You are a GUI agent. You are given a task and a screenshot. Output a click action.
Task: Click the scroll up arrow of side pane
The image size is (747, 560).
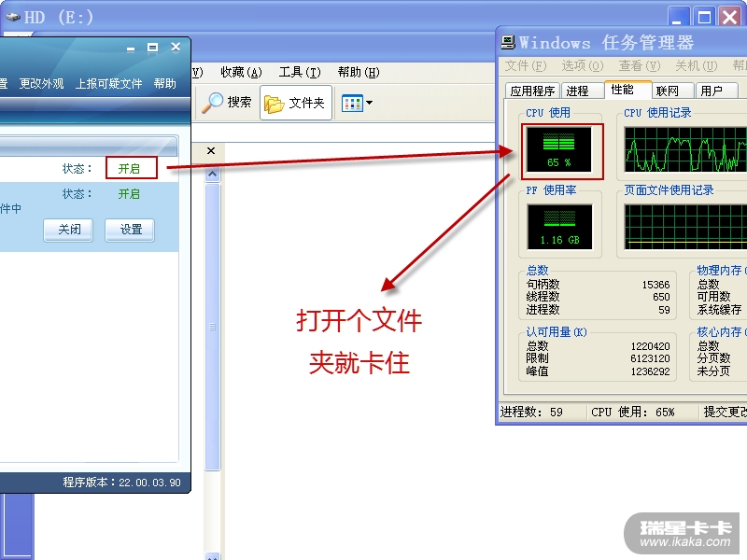(x=213, y=175)
